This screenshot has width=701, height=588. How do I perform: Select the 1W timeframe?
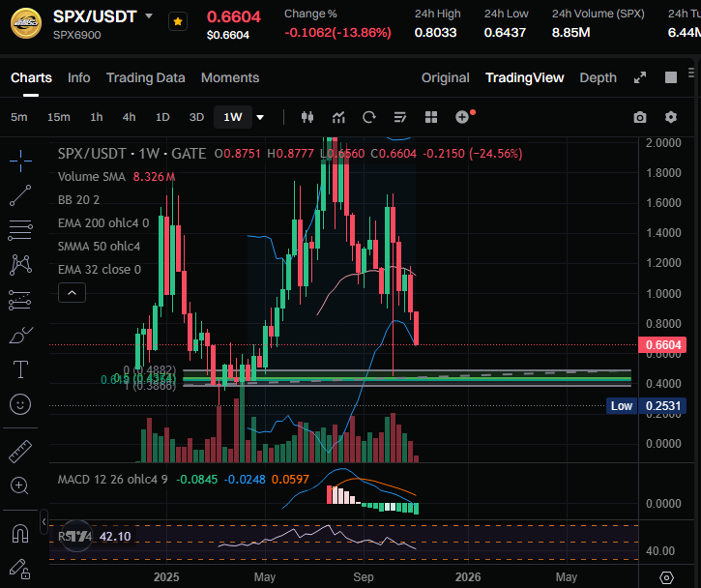[232, 117]
